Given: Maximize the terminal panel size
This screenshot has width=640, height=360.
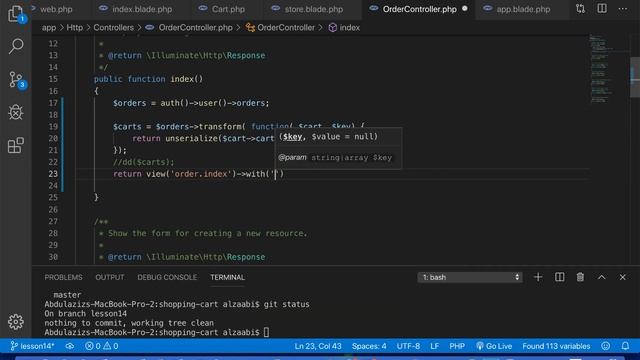Looking at the screenshot, I should [601, 277].
